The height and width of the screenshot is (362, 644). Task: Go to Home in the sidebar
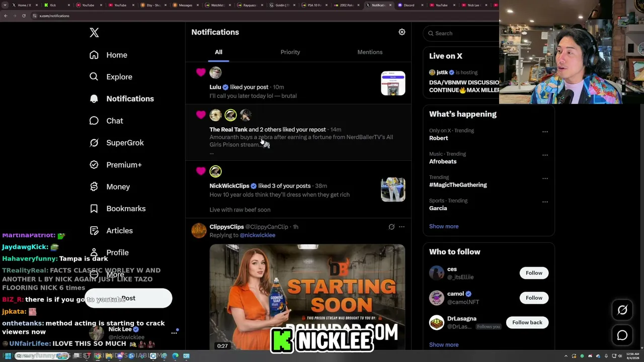click(x=109, y=55)
